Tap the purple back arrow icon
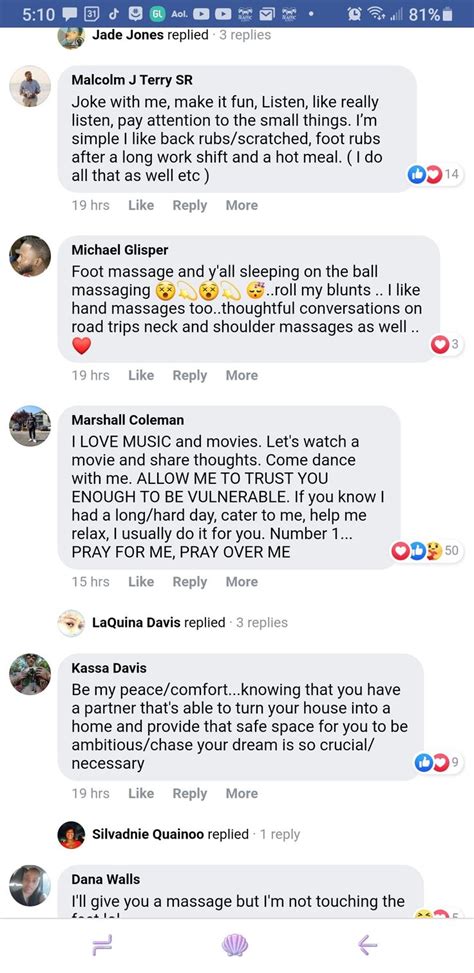 [368, 945]
